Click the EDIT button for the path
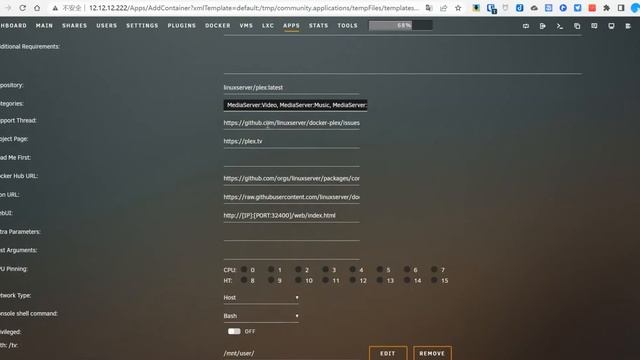Screen dimensions: 640x360 coord(388,353)
